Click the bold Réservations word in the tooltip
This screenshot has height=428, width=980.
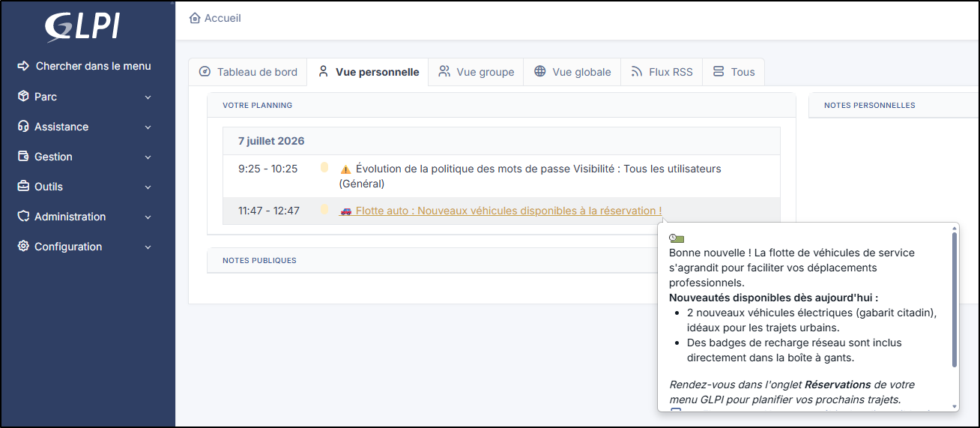coord(838,385)
